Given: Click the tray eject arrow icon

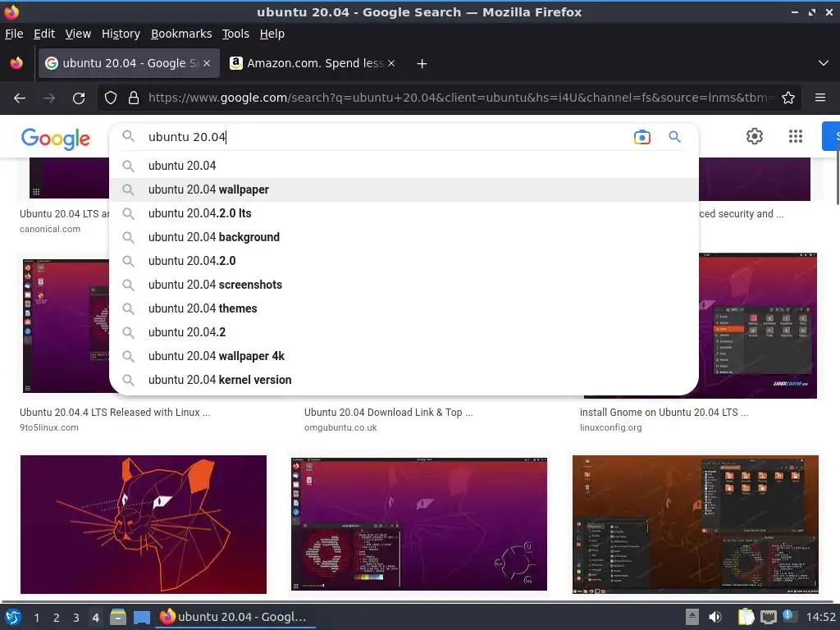Looking at the screenshot, I should (692, 617).
